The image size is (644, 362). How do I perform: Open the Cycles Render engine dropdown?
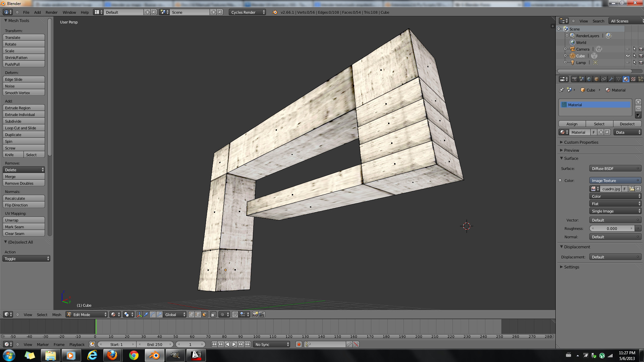248,12
